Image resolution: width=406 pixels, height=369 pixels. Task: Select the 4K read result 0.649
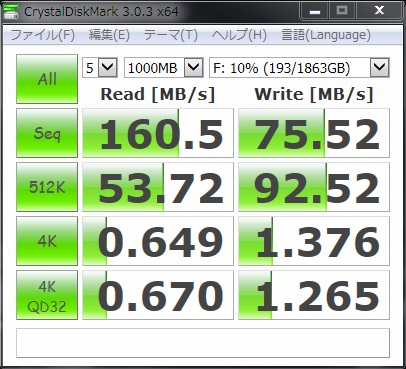158,241
